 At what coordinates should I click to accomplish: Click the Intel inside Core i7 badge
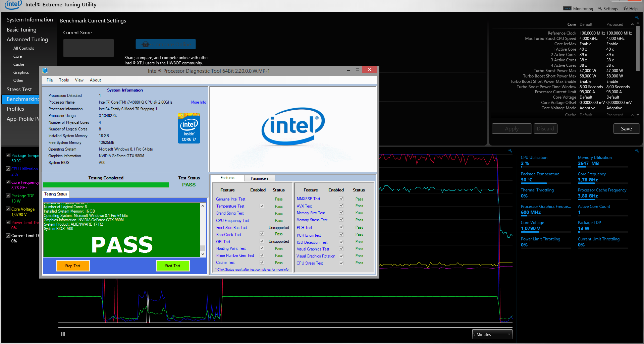(x=189, y=128)
